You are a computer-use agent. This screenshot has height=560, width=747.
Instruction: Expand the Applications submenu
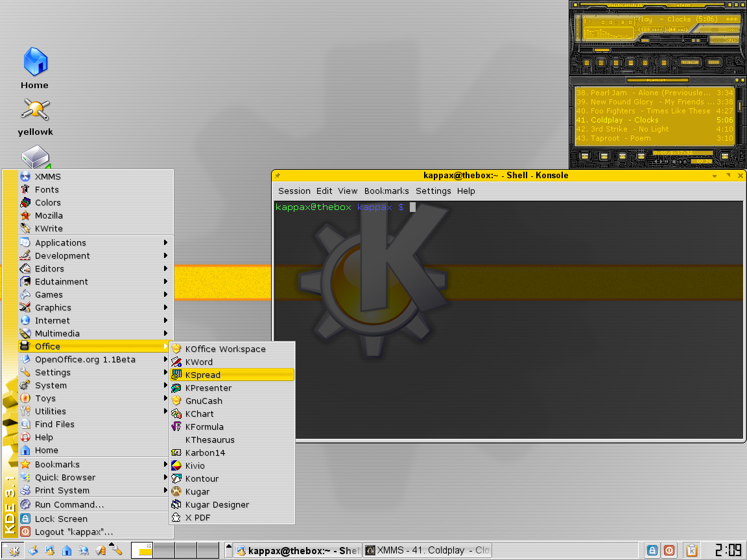coord(96,242)
